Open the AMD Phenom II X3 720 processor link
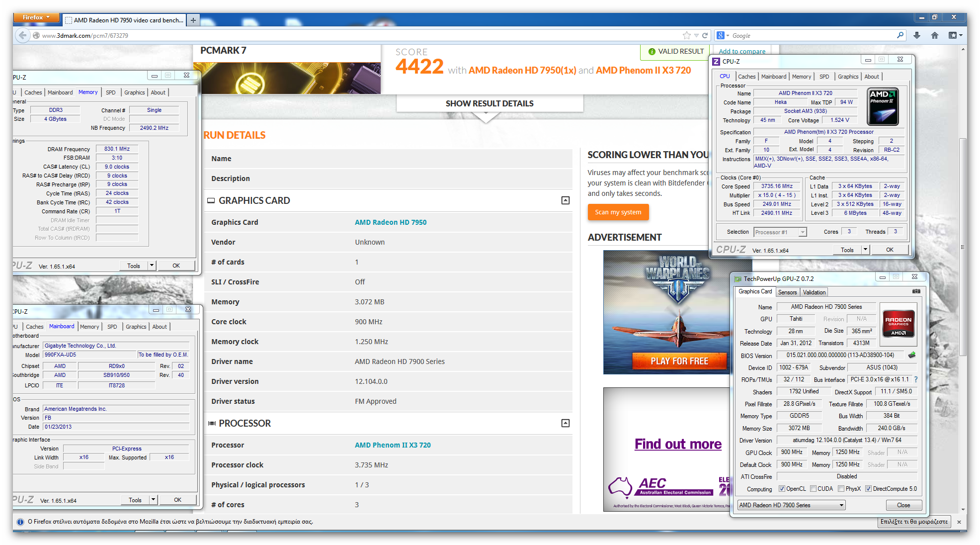This screenshot has height=545, width=980. point(393,445)
